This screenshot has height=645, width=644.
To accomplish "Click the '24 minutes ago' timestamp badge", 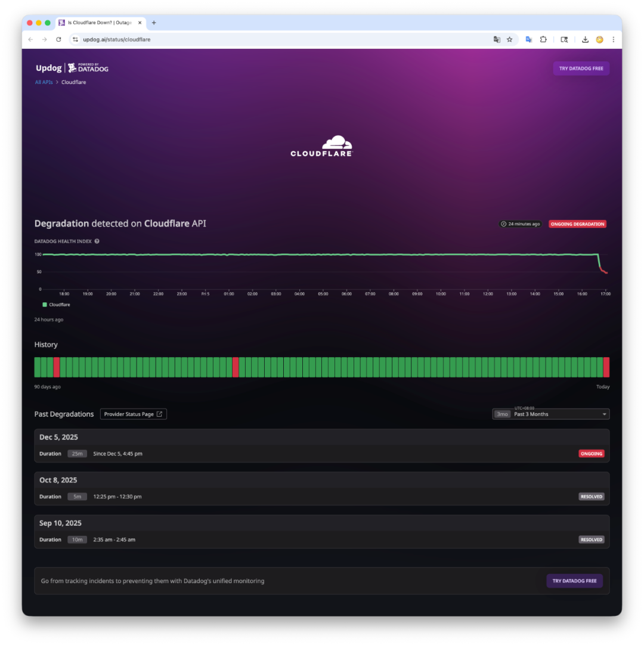I will (x=520, y=224).
